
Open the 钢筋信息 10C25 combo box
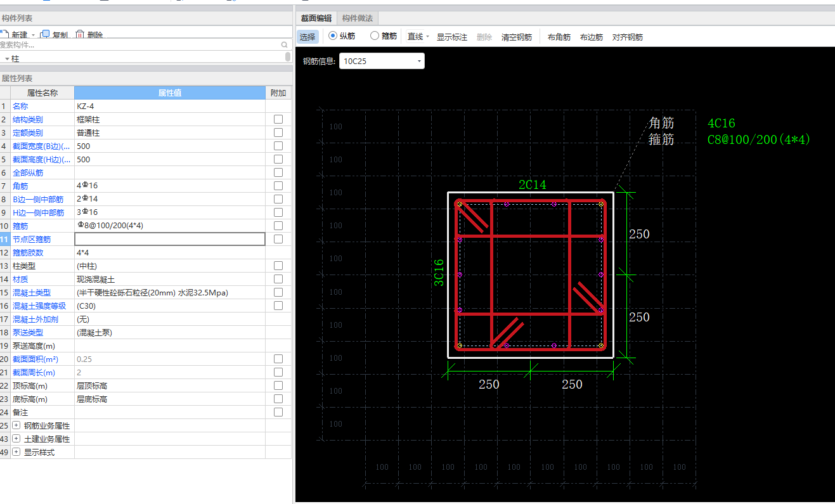coord(382,61)
